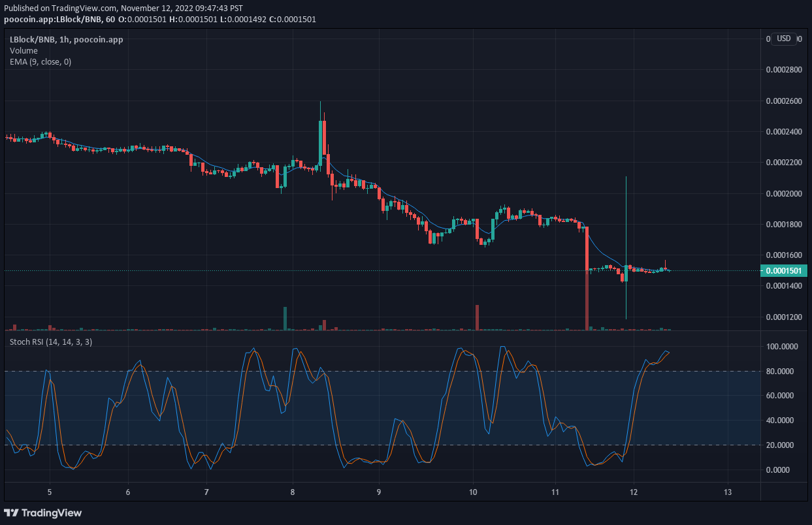Click date 9 on the time axis

coord(379,492)
